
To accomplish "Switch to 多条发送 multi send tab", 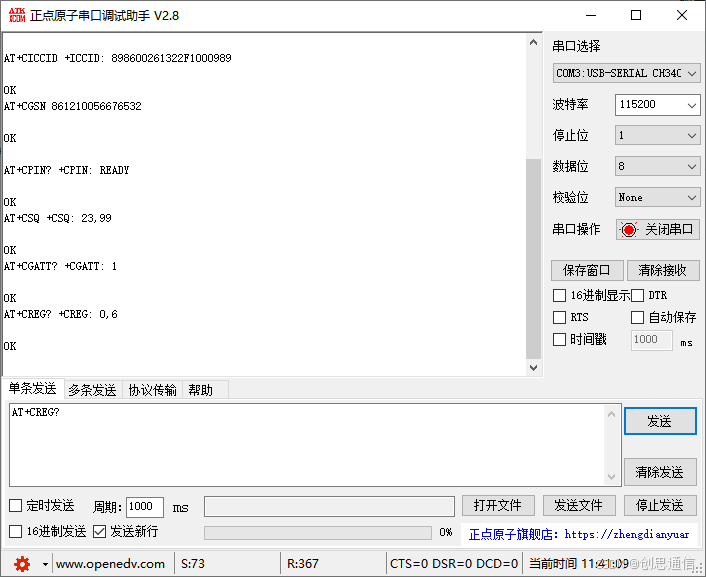I will point(92,390).
